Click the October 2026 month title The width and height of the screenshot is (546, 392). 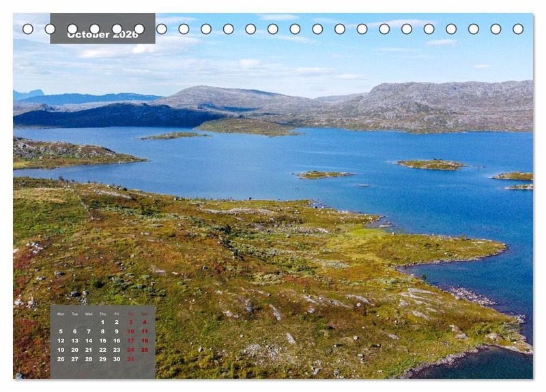[102, 34]
